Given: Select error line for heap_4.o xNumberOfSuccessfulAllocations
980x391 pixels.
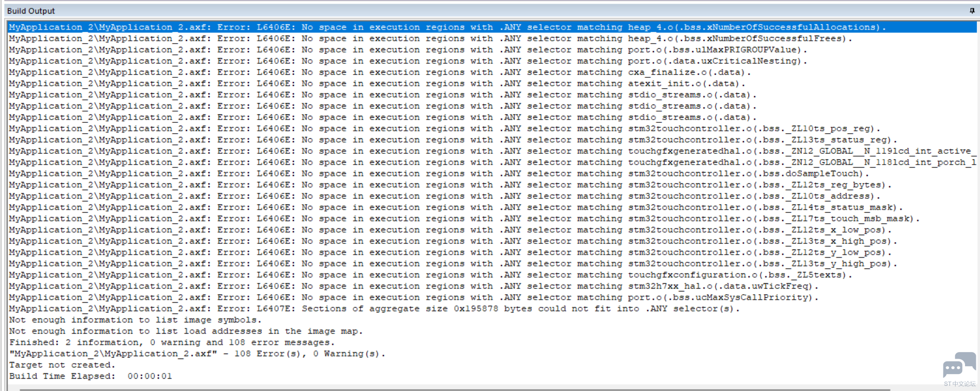Looking at the screenshot, I should coord(492,27).
